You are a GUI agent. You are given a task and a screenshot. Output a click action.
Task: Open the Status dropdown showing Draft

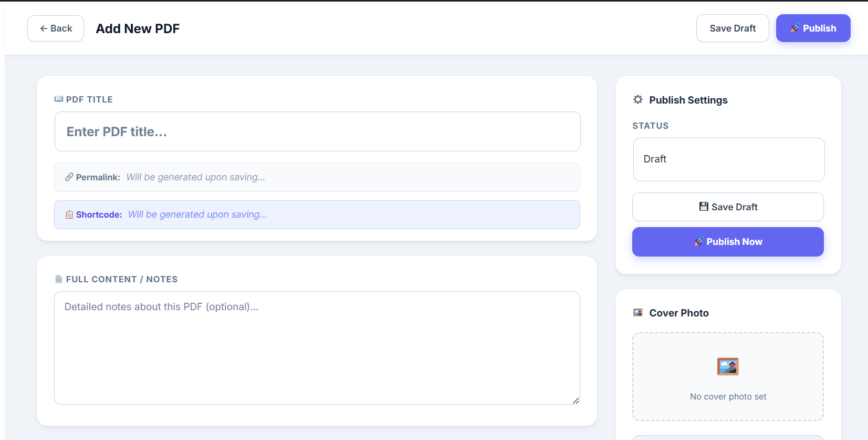tap(729, 159)
